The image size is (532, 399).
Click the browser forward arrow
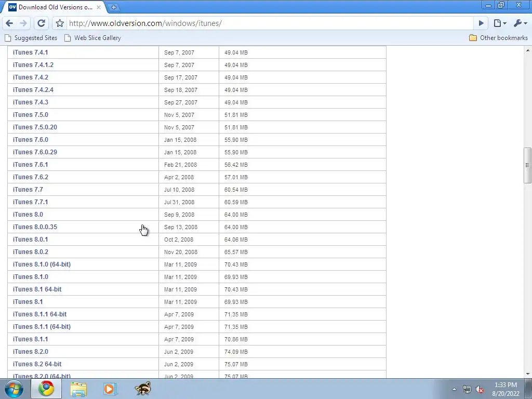[x=23, y=23]
